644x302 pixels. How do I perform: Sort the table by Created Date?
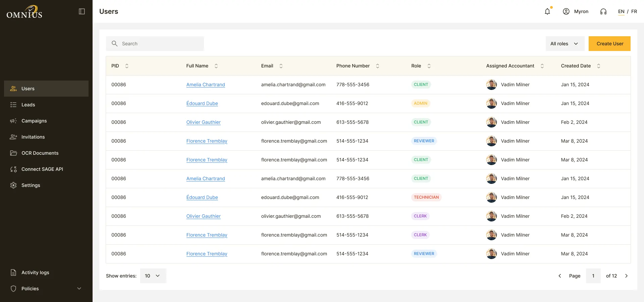pos(598,66)
